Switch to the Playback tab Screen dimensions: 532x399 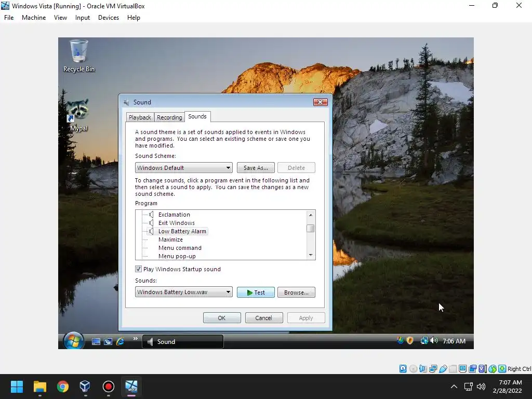click(140, 117)
